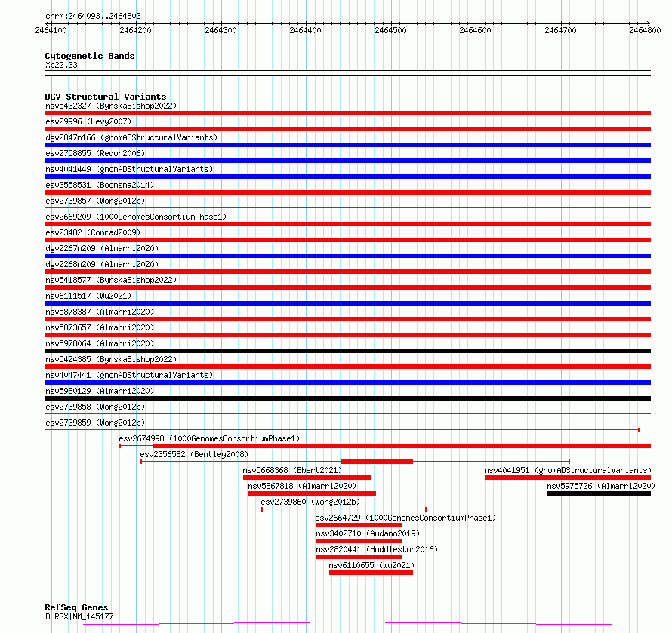This screenshot has width=672, height=633.
Task: Click the thin red line of esv2739860
Action: point(344,509)
